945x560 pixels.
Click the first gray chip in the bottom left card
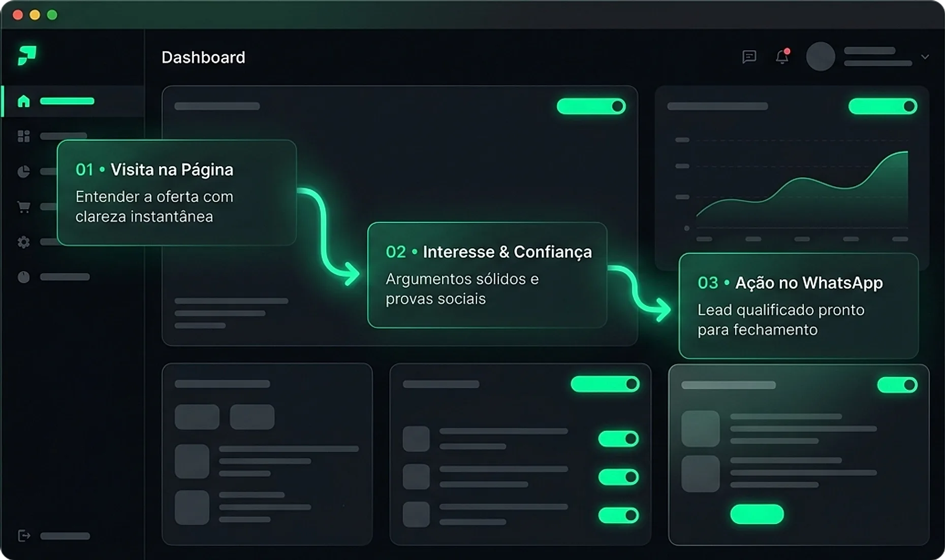(197, 417)
